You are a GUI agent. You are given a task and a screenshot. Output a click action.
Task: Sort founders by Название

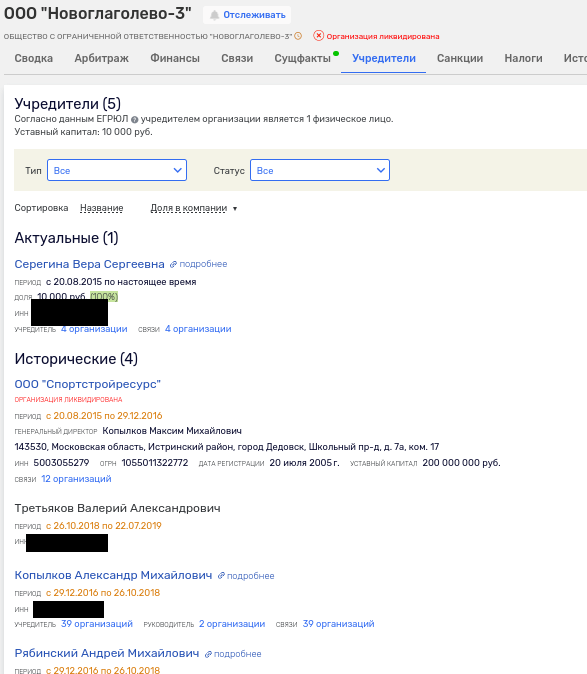(101, 208)
